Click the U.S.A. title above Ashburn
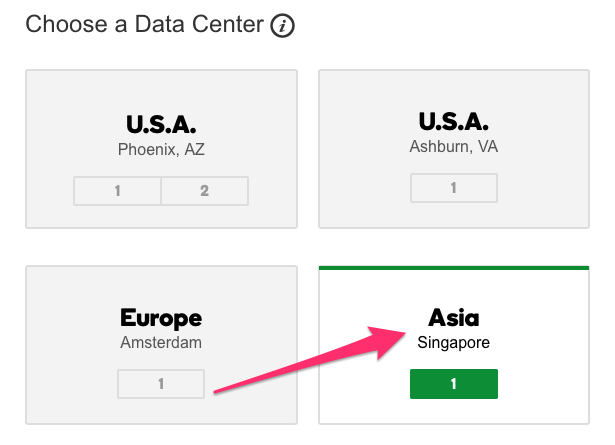The image size is (615, 445). pyautogui.click(x=454, y=122)
